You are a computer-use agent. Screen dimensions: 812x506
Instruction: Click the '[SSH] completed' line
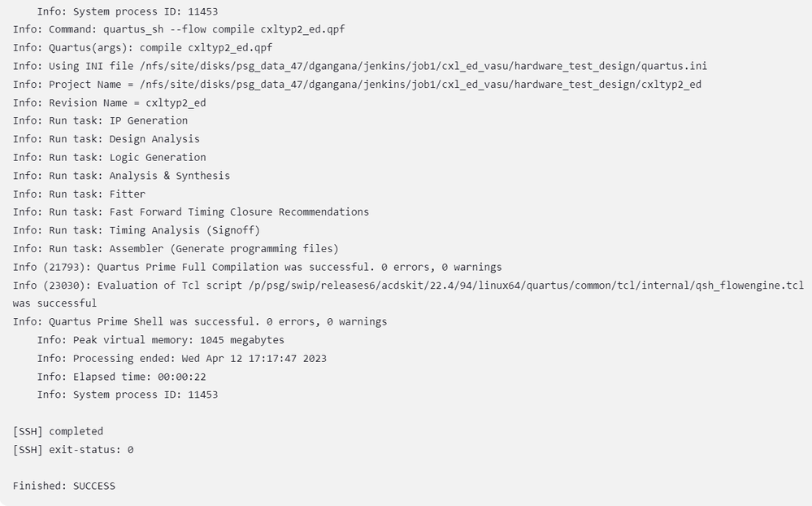58,431
